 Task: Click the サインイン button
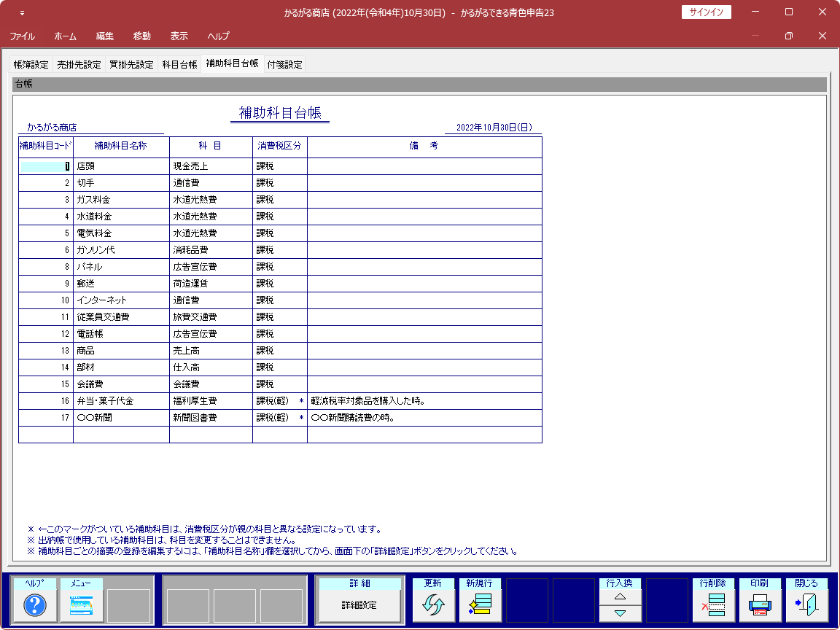pos(706,12)
